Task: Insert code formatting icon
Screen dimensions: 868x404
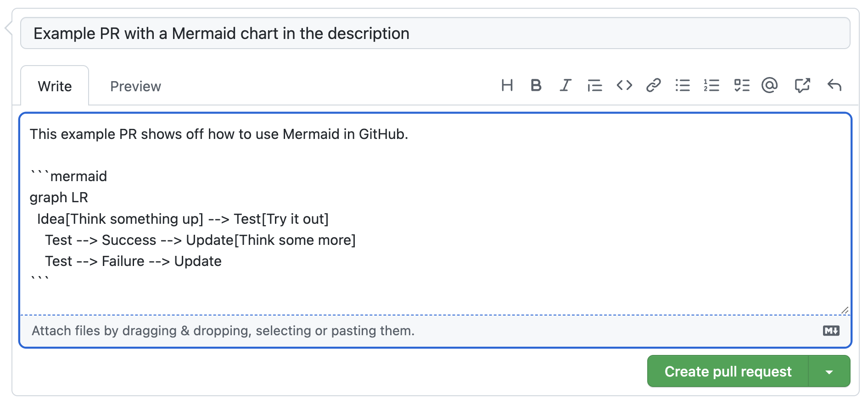Action: [x=624, y=85]
